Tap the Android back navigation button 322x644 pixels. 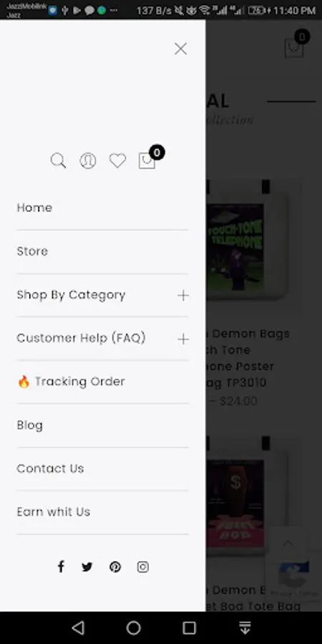78,628
